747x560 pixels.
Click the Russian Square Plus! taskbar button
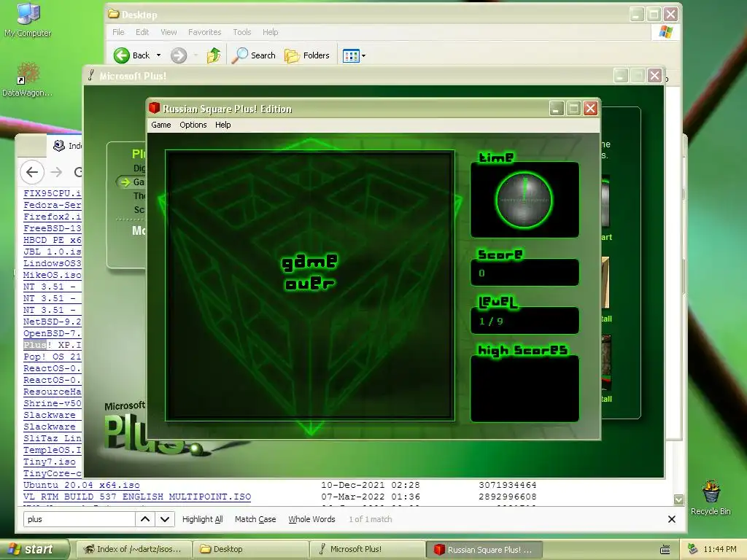483,550
